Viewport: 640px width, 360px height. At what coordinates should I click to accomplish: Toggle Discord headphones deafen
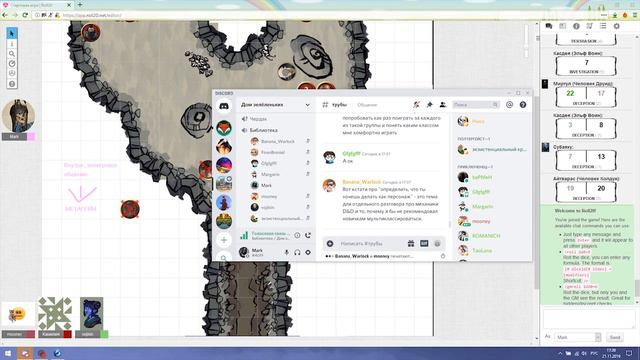[x=297, y=253]
